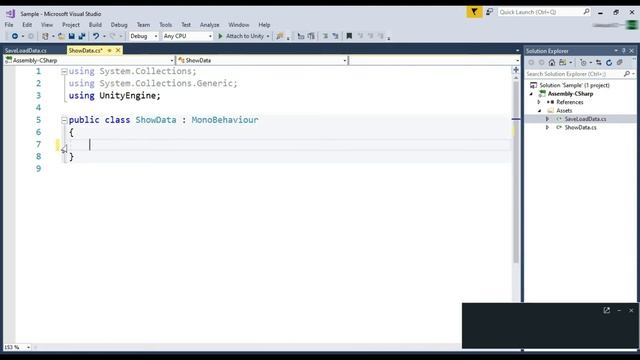Click the editor vertical scrollbar thumb

516,171
